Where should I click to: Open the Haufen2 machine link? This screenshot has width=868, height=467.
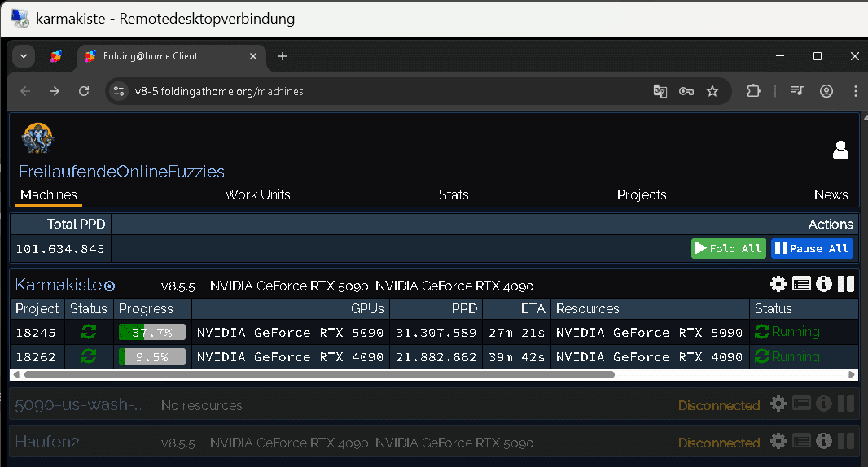point(47,442)
